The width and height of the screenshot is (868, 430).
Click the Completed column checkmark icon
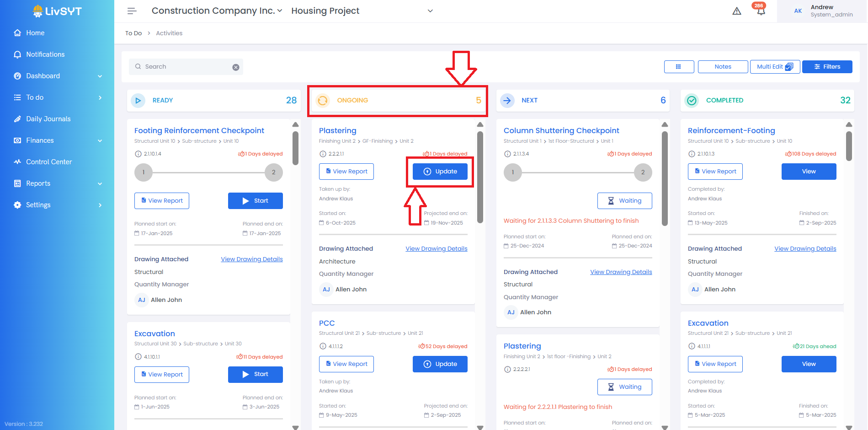(692, 101)
